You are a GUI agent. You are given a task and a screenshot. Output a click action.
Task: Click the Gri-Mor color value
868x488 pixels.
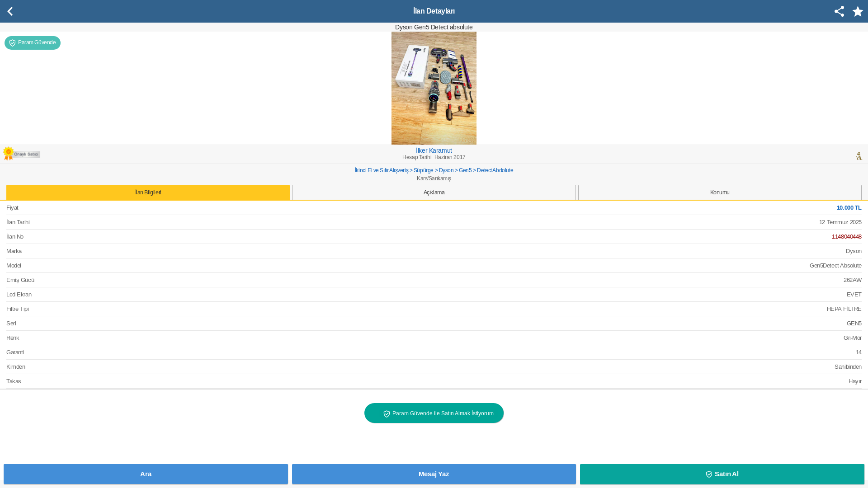click(853, 338)
